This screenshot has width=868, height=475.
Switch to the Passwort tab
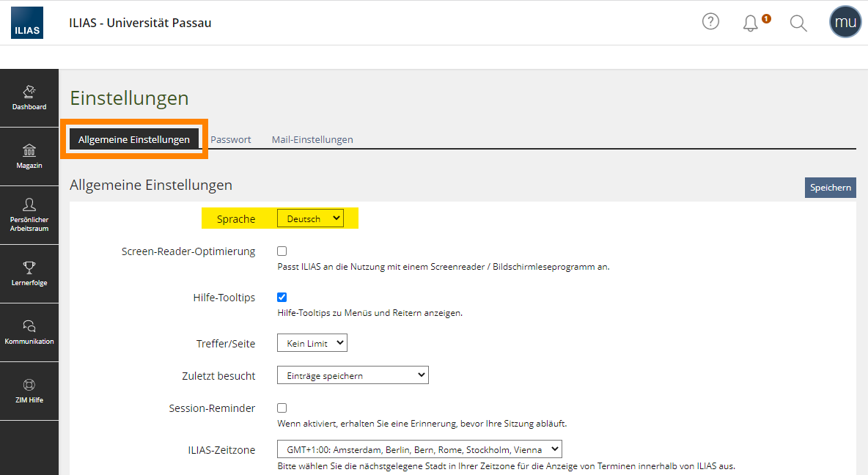click(231, 139)
